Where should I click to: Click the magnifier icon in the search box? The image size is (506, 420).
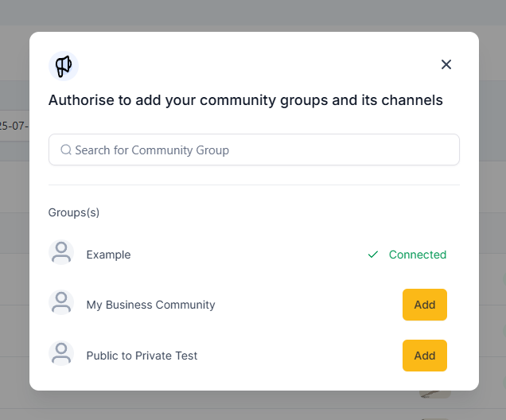(x=66, y=150)
